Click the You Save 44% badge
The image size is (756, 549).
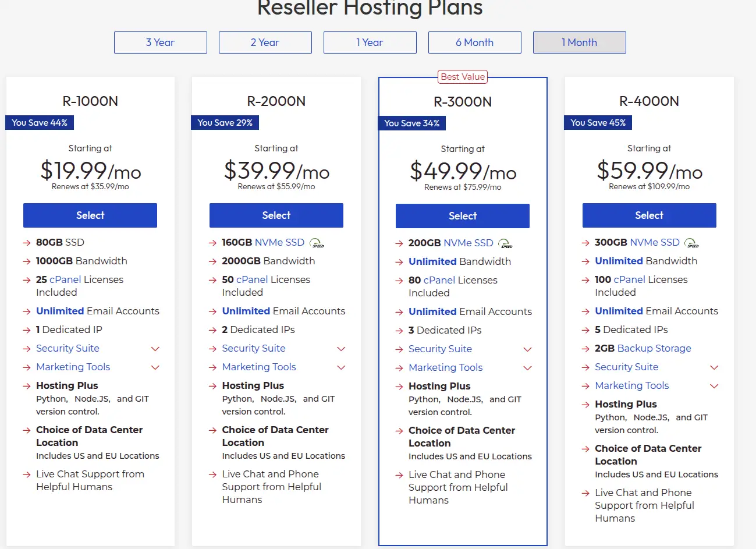[x=40, y=123]
